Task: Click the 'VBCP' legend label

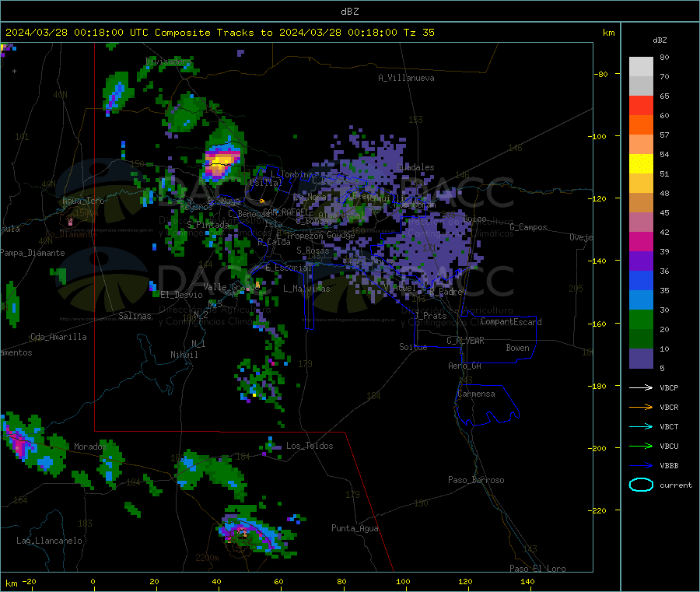Action: pos(669,387)
